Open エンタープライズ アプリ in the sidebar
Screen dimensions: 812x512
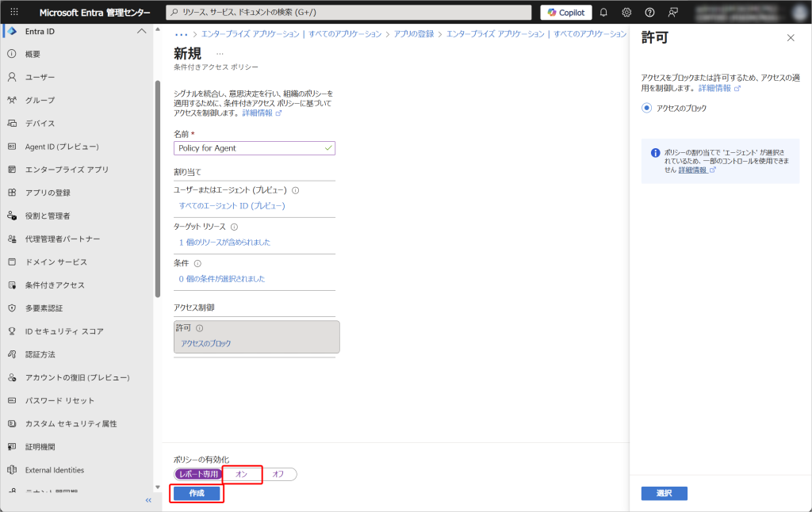point(67,170)
